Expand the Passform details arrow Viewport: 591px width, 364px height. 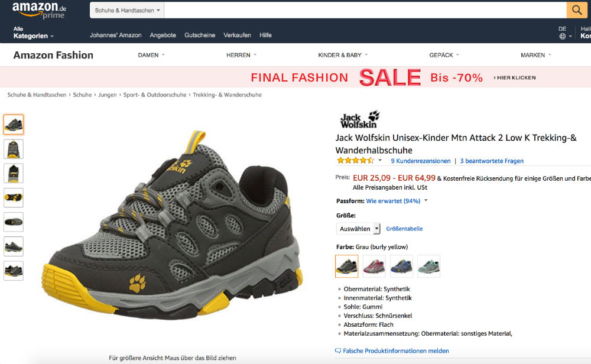[x=426, y=201]
